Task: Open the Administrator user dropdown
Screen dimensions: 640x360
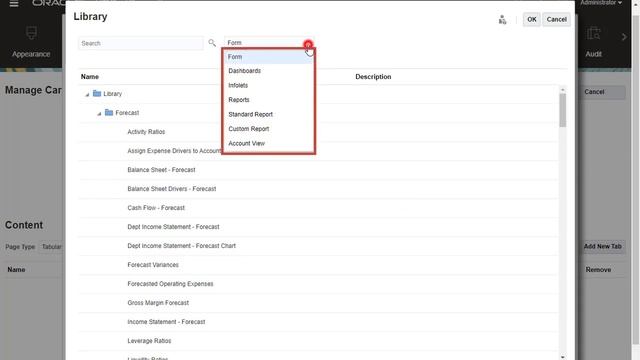Action: tap(601, 3)
